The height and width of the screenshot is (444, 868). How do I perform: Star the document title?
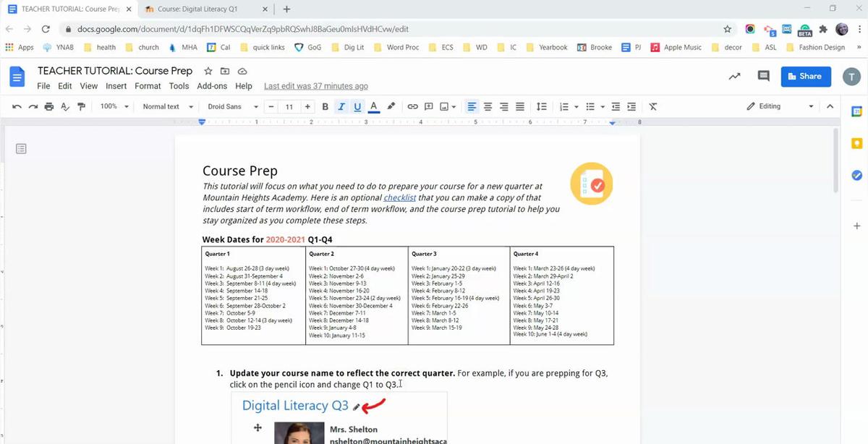[208, 71]
